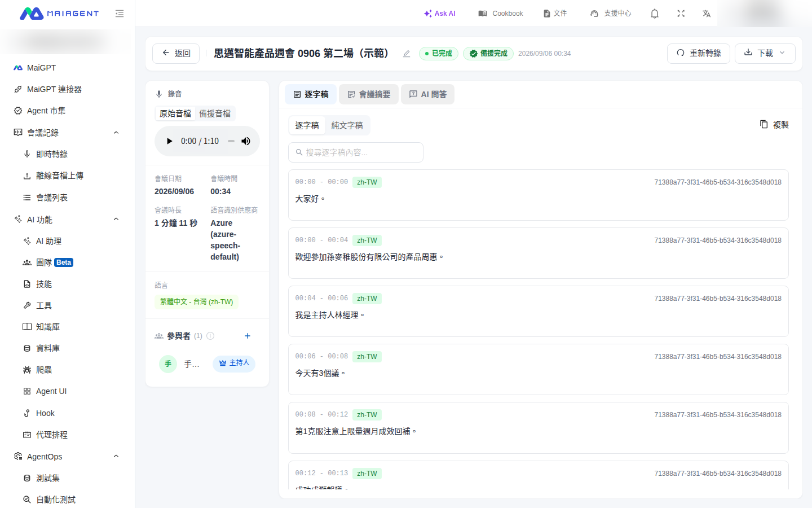Open notifications bell
Image resolution: width=812 pixels, height=508 pixels.
[x=655, y=14]
